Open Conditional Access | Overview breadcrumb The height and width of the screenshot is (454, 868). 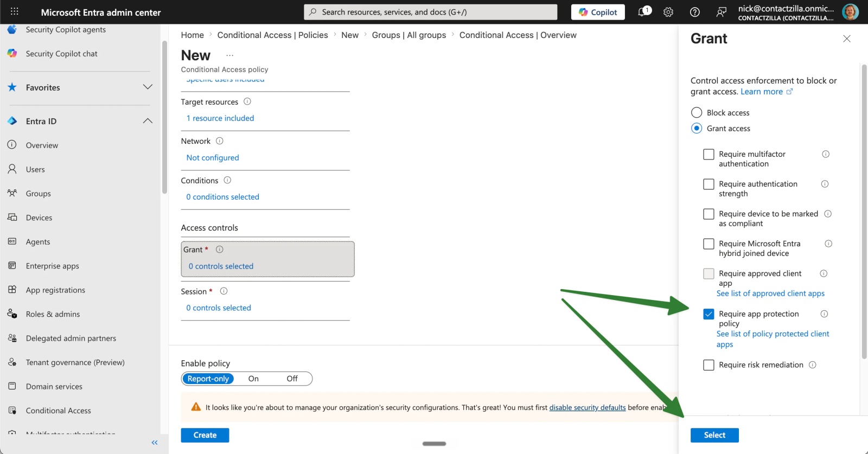point(518,35)
